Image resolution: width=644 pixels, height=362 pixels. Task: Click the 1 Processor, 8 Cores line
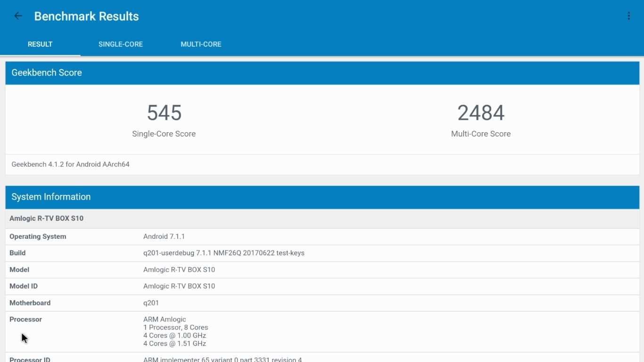176,327
